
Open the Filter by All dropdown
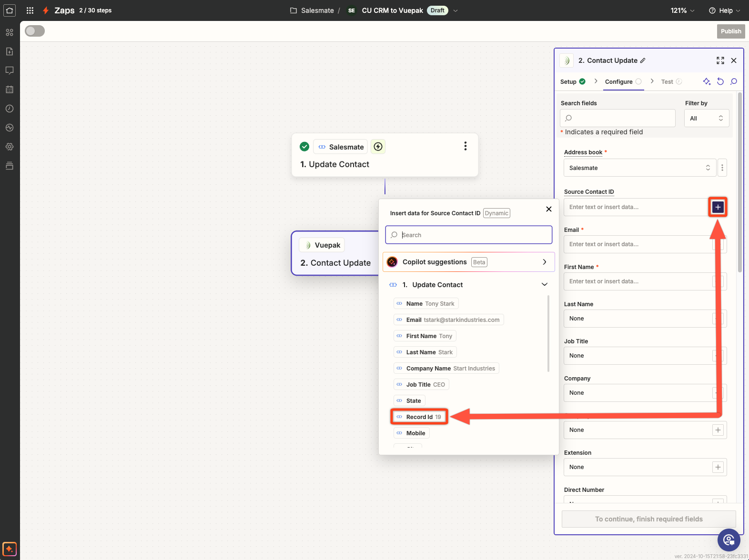click(706, 118)
